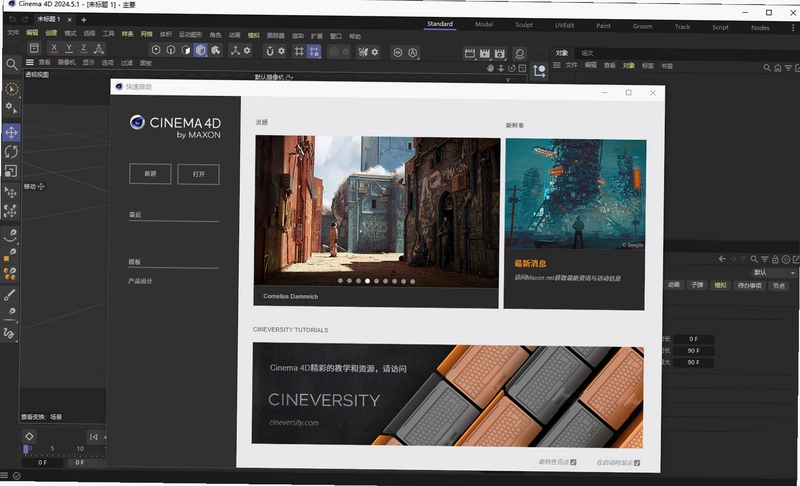
Task: Open snap settings gear dropdown
Action: (x=281, y=51)
